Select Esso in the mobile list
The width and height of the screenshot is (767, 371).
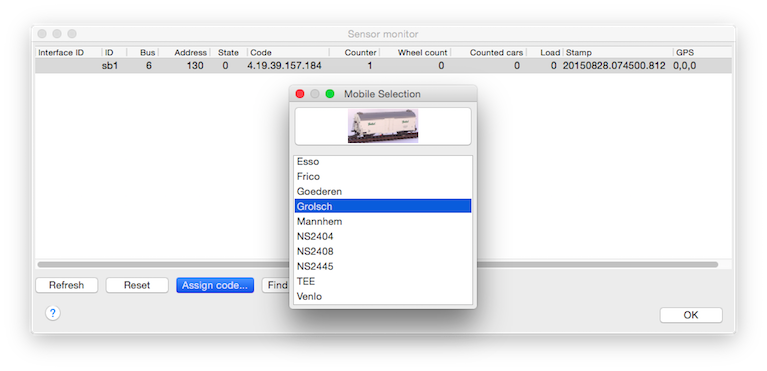point(383,162)
